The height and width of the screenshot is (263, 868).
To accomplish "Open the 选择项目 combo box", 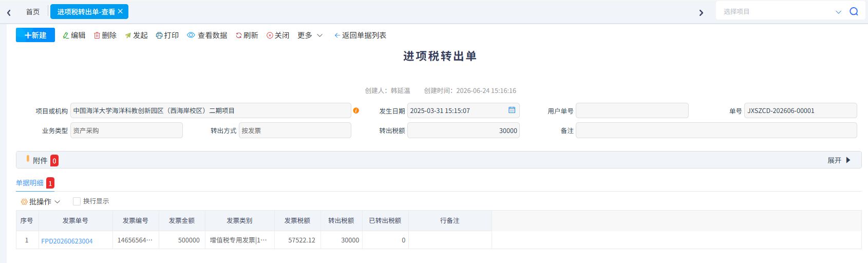I will coord(780,11).
